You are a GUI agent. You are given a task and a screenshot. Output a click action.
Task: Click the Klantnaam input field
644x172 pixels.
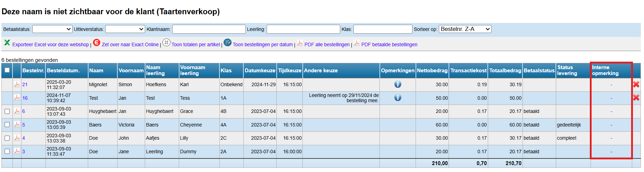(x=209, y=29)
